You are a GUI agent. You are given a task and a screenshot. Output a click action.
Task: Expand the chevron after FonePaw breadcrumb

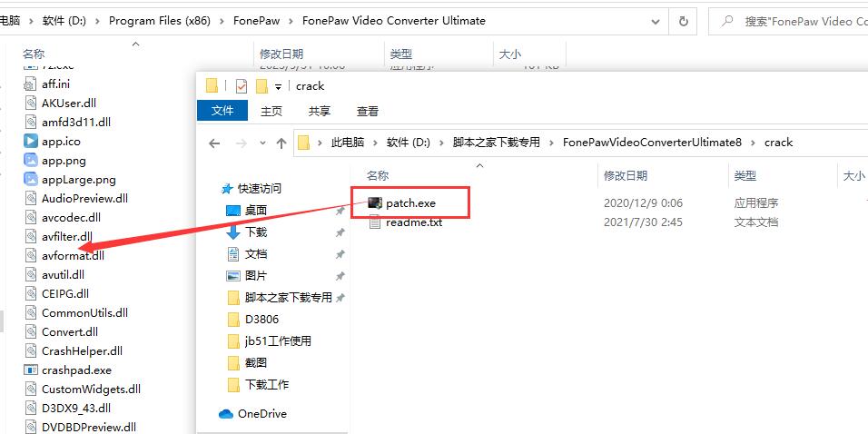click(291, 21)
